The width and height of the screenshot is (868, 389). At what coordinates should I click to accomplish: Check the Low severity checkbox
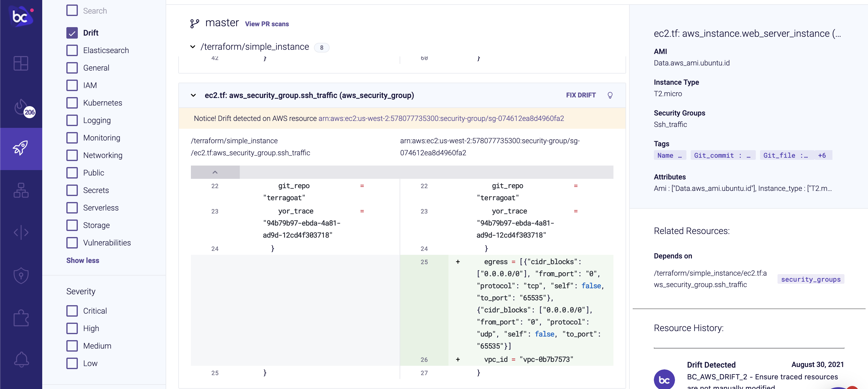[72, 364]
